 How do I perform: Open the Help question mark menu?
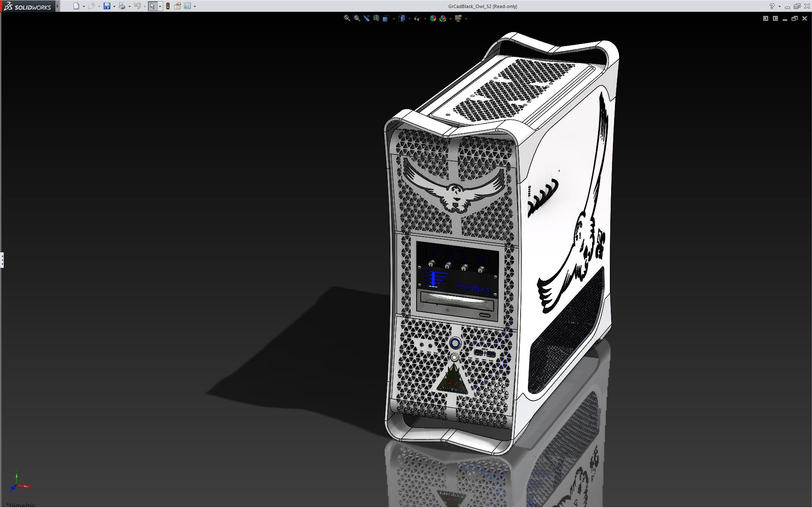[772, 6]
